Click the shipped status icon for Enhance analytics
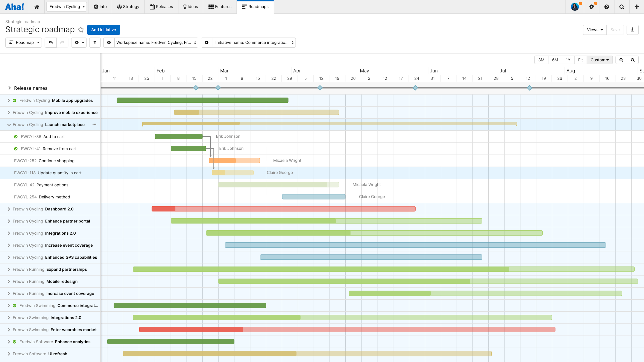The height and width of the screenshot is (362, 644). coord(15,342)
